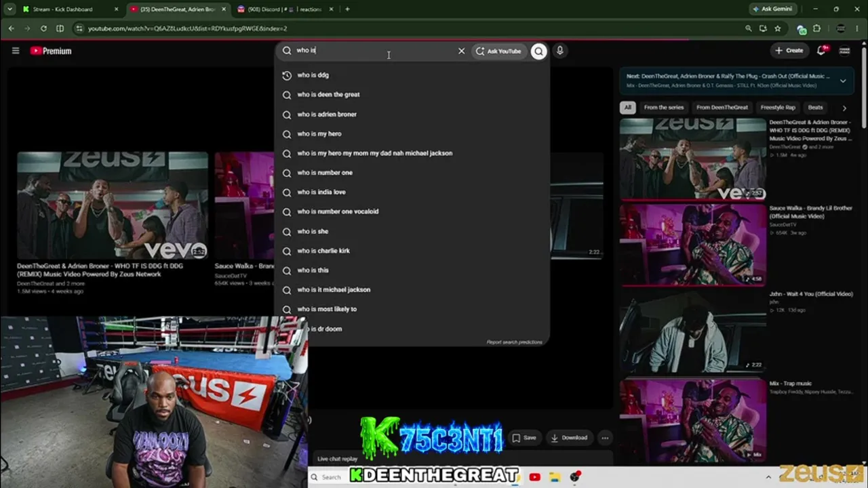Show more filter chips with right arrow
868x488 pixels.
(x=844, y=108)
